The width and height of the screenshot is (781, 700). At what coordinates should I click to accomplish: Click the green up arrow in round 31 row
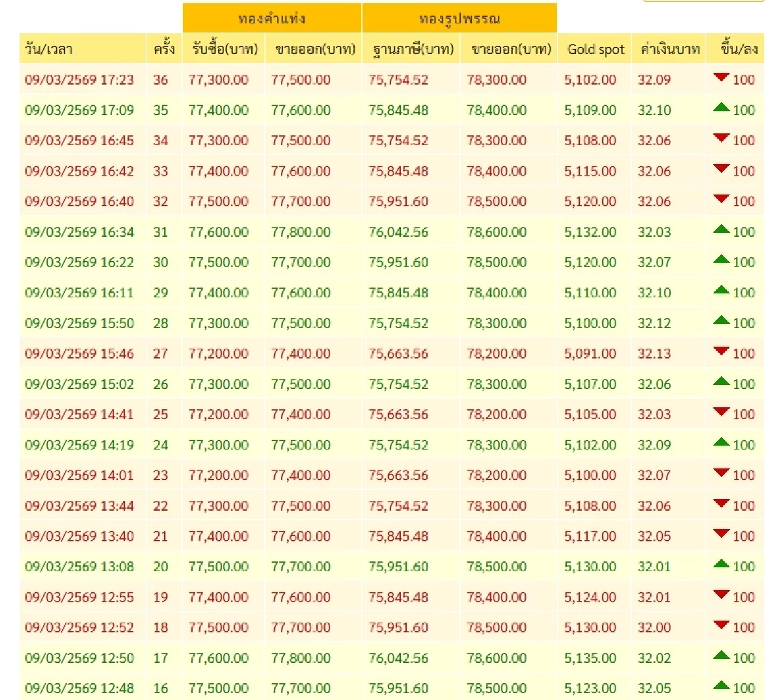pyautogui.click(x=720, y=229)
